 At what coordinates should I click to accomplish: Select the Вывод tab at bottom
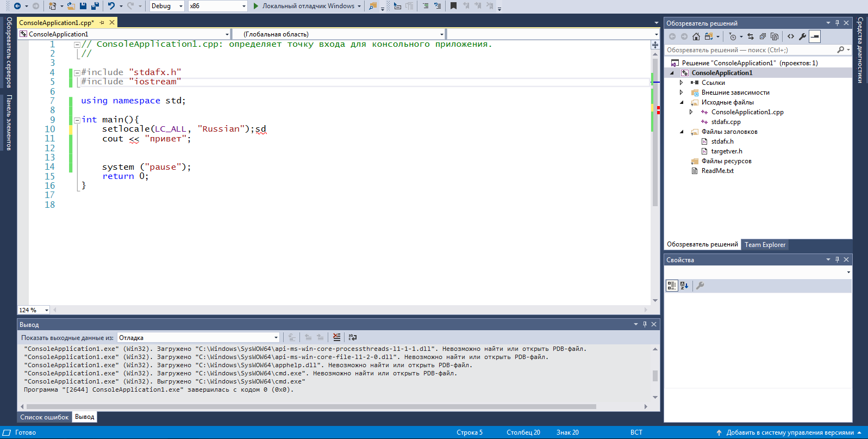point(85,417)
